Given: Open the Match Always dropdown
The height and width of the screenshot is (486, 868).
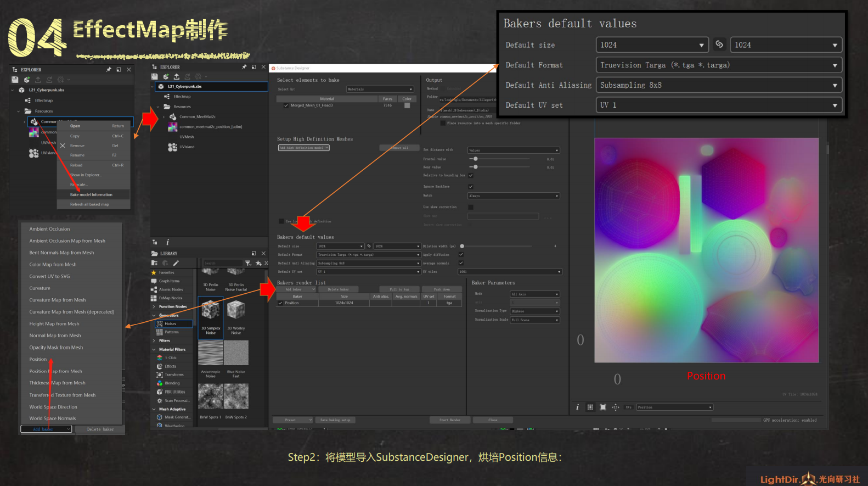Looking at the screenshot, I should pos(514,195).
